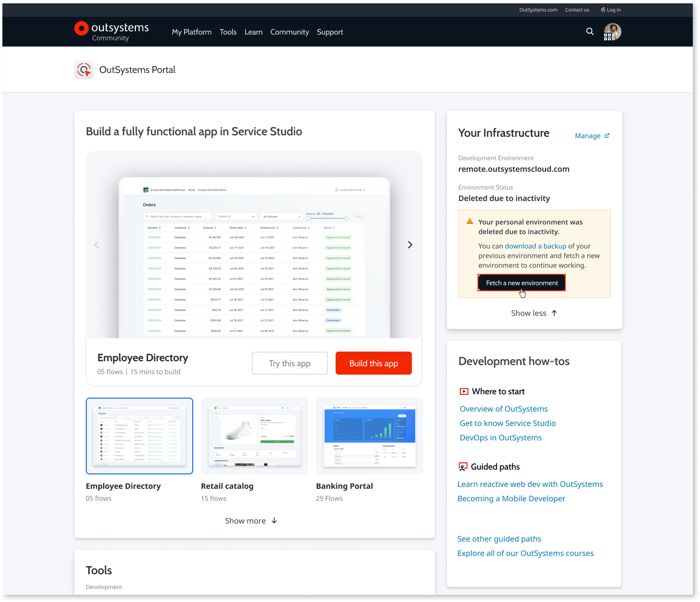Viewport: 700px width, 602px height.
Task: Open the Learn menu
Action: pyautogui.click(x=254, y=32)
